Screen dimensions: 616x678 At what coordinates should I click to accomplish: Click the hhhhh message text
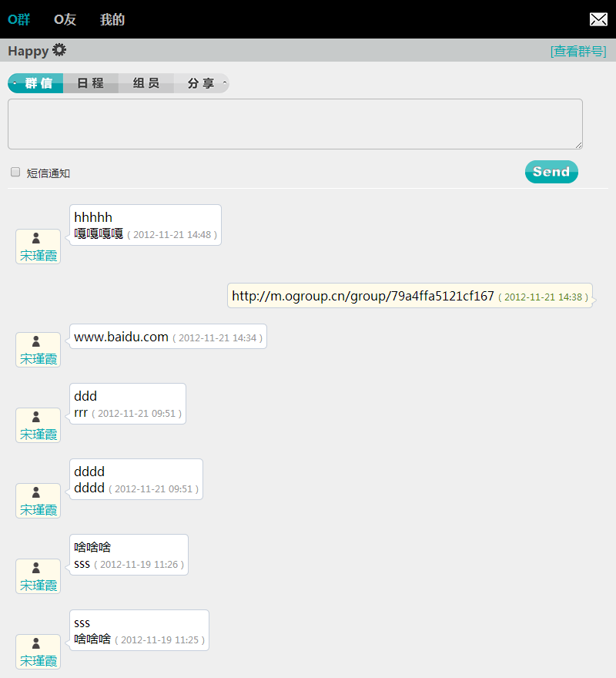[93, 217]
